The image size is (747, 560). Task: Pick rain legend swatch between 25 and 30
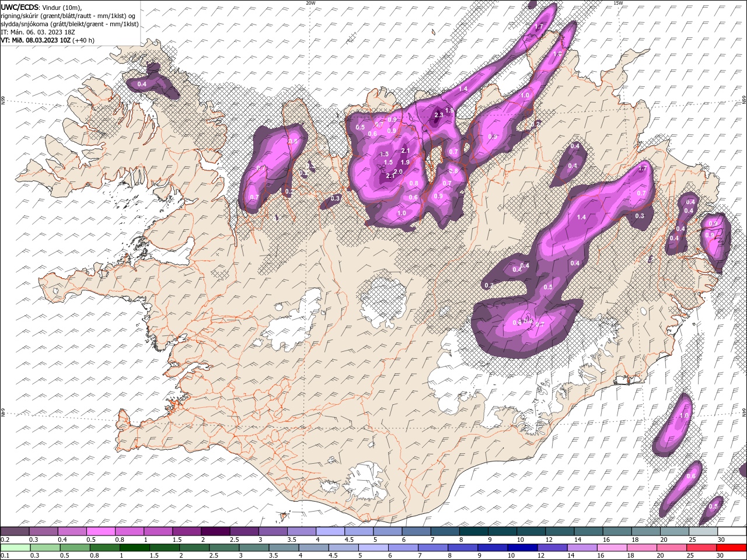pyautogui.click(x=703, y=548)
